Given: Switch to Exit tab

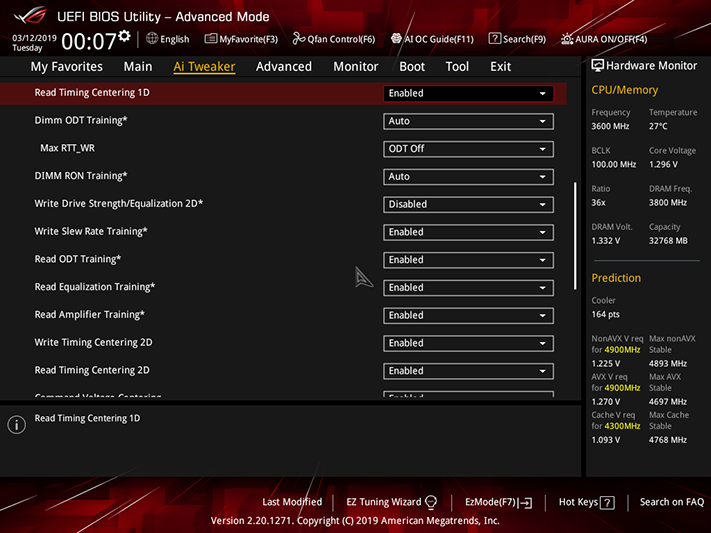Looking at the screenshot, I should (x=501, y=67).
